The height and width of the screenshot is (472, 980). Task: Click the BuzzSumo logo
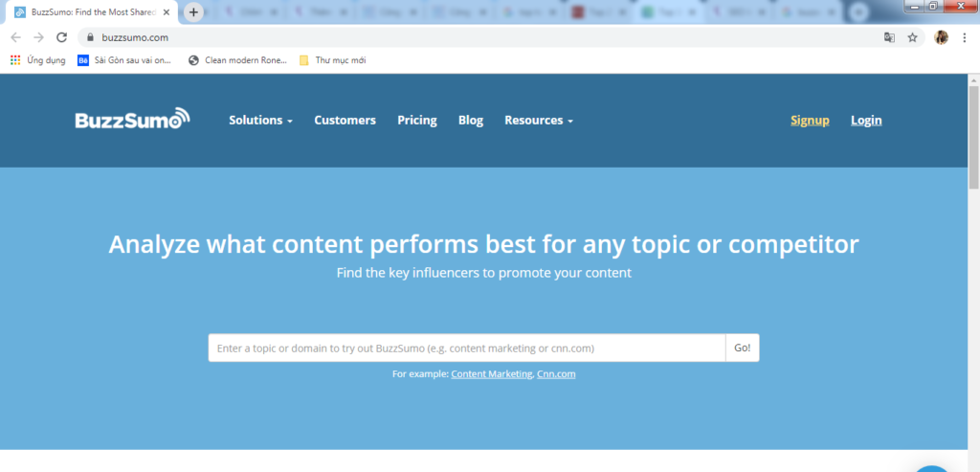tap(132, 119)
